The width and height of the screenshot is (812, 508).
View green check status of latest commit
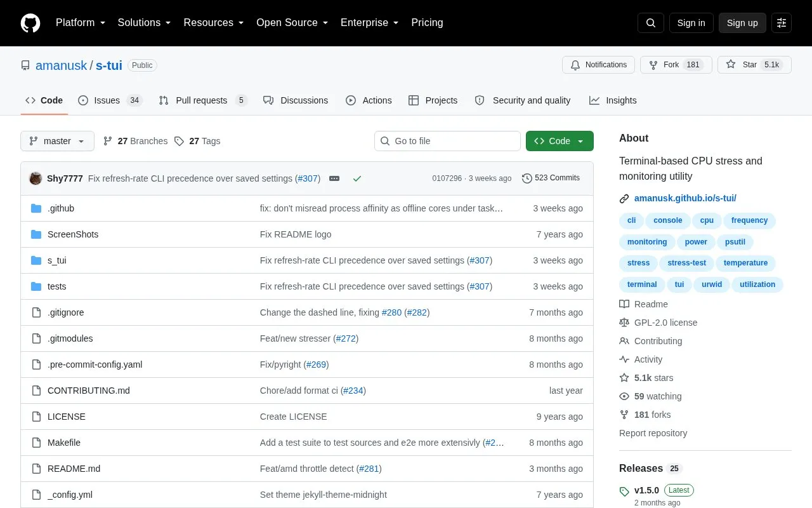click(357, 178)
